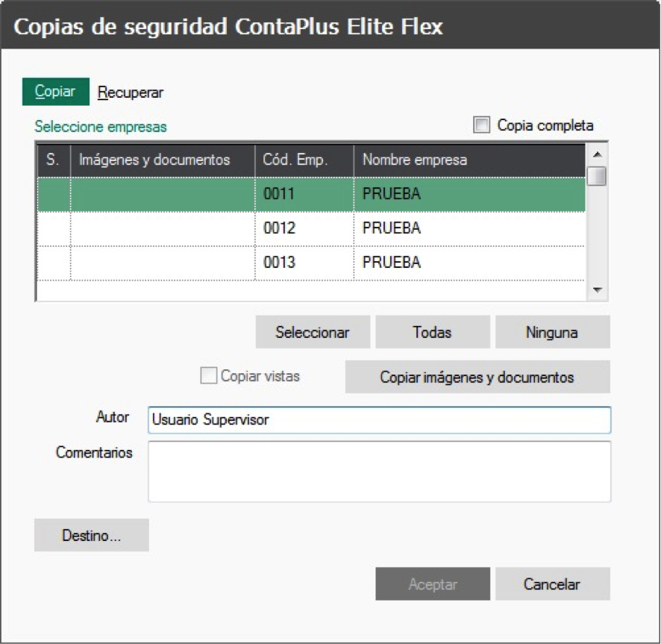
Task: Select company code 0012 cell
Action: tap(304, 228)
